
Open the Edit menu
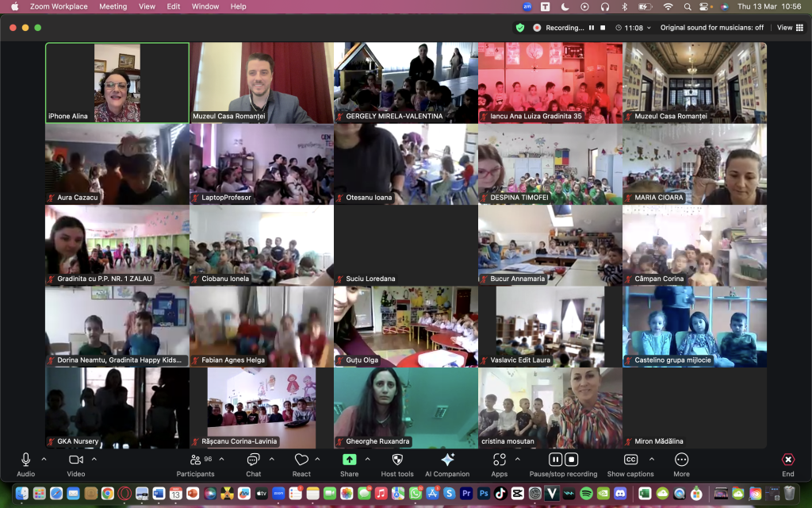point(174,6)
